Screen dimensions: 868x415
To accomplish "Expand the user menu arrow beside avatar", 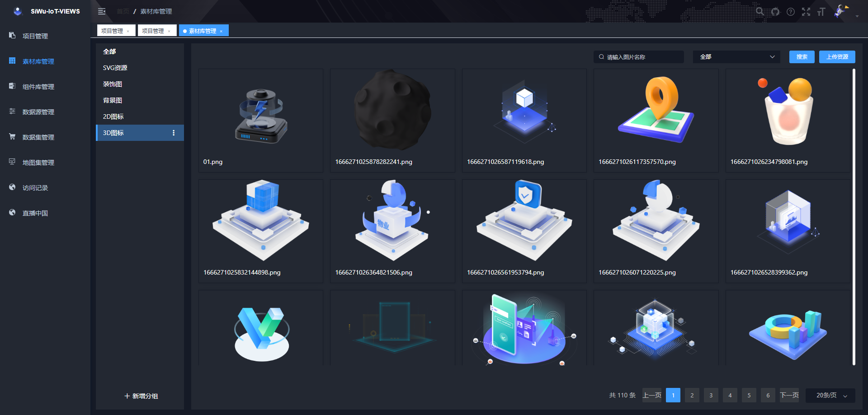I will (x=857, y=16).
